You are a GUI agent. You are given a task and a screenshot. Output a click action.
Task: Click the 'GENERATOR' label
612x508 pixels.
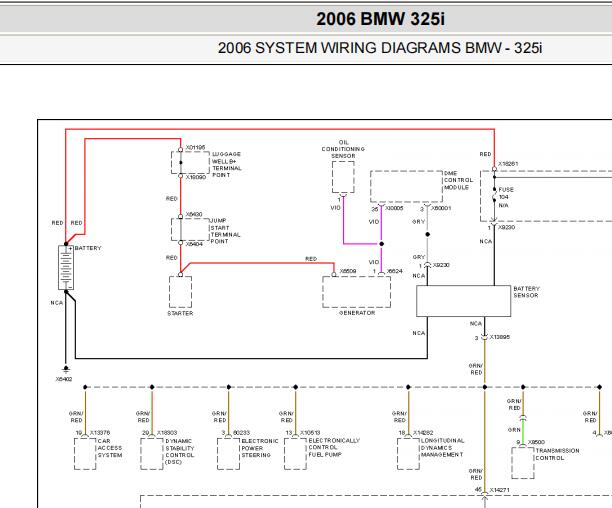click(x=357, y=313)
